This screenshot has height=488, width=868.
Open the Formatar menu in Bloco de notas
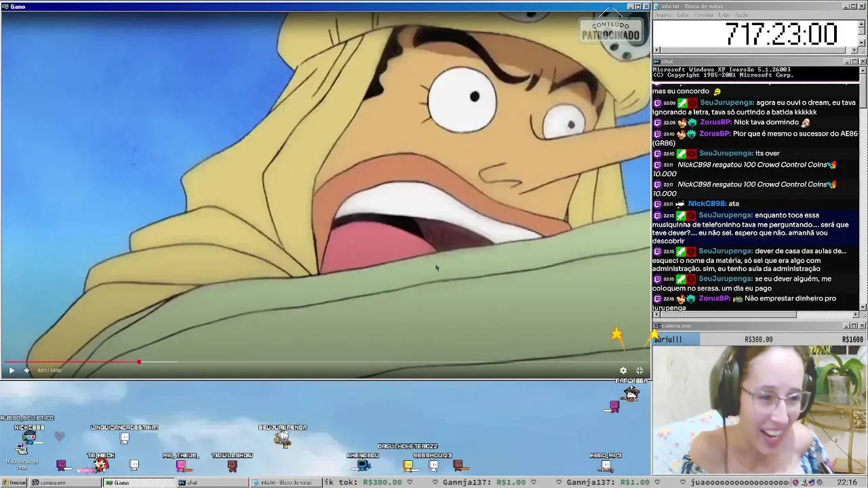pyautogui.click(x=704, y=15)
